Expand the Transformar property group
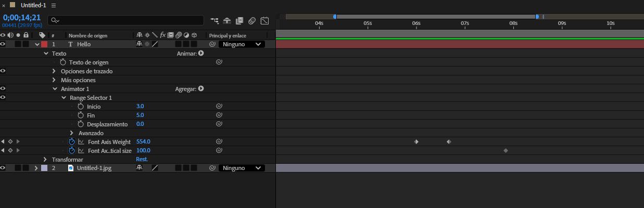This screenshot has width=644, height=208. point(46,159)
